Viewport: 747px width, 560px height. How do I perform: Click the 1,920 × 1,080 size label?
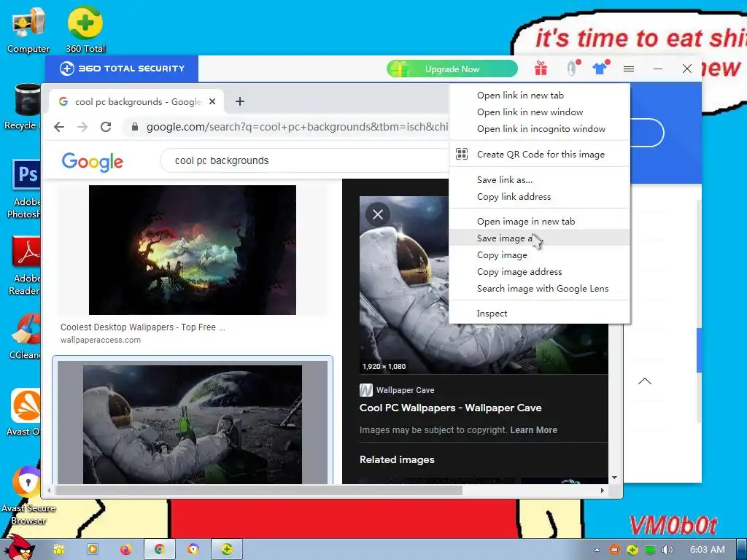click(384, 366)
